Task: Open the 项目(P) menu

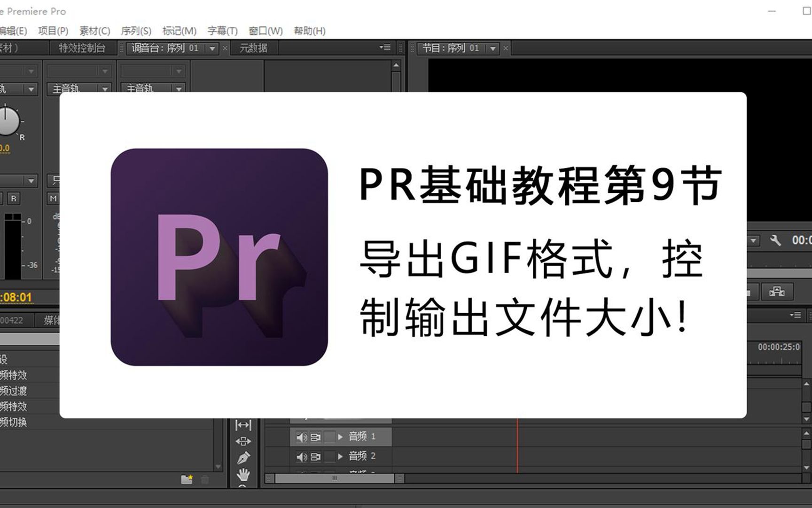Action: [x=53, y=31]
